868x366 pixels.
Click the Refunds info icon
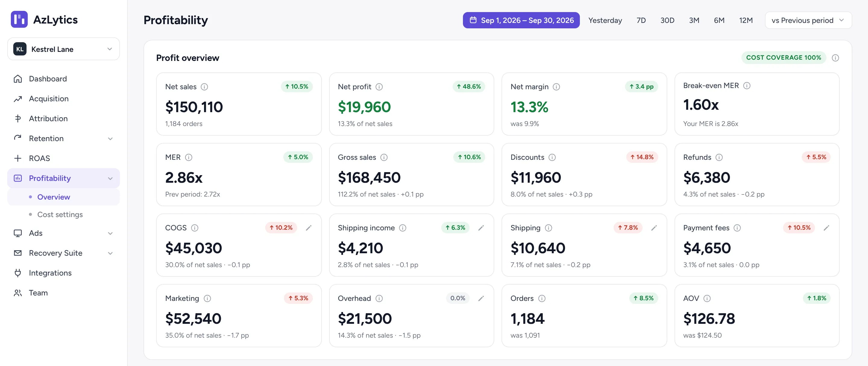719,157
